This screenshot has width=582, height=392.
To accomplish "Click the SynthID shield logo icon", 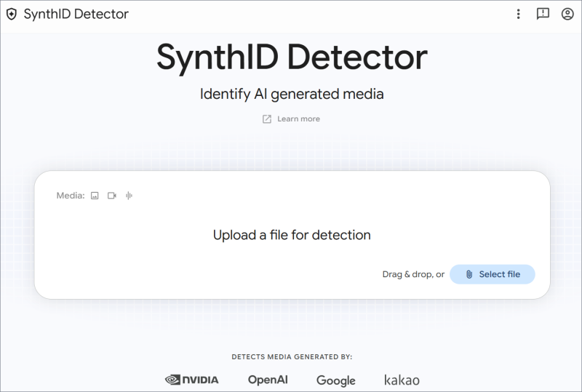I will pyautogui.click(x=12, y=14).
